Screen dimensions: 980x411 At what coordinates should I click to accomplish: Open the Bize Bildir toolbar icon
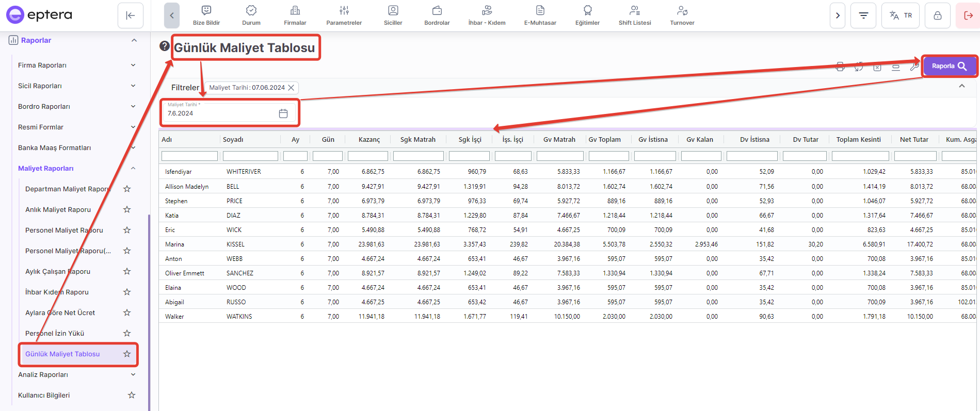pos(206,15)
